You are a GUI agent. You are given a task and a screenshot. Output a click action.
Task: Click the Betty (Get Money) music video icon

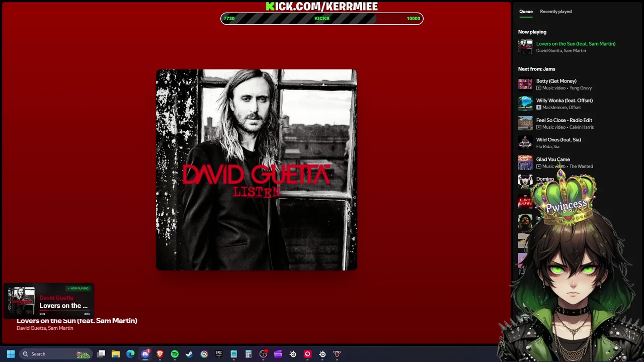[539, 88]
